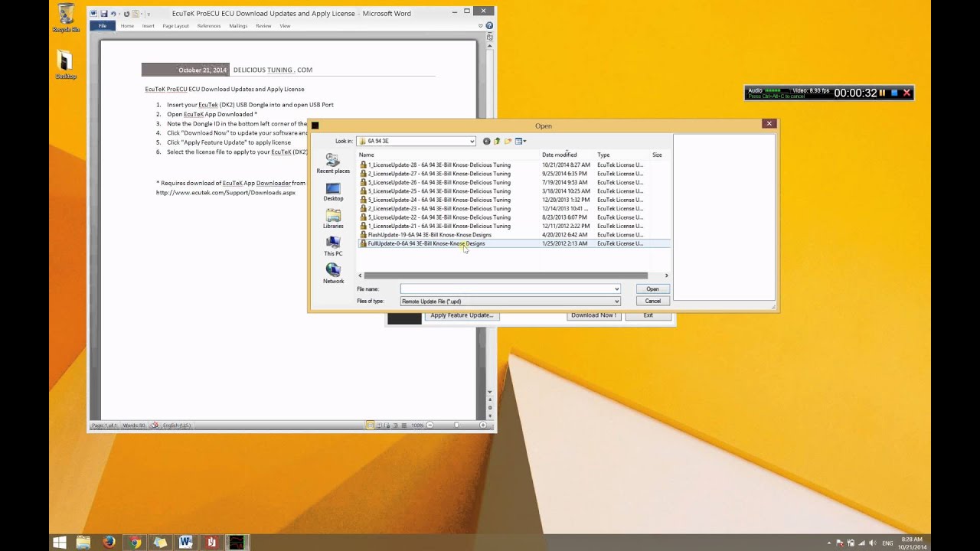Expand the Files of type dropdown
The image size is (980, 551).
click(x=616, y=301)
